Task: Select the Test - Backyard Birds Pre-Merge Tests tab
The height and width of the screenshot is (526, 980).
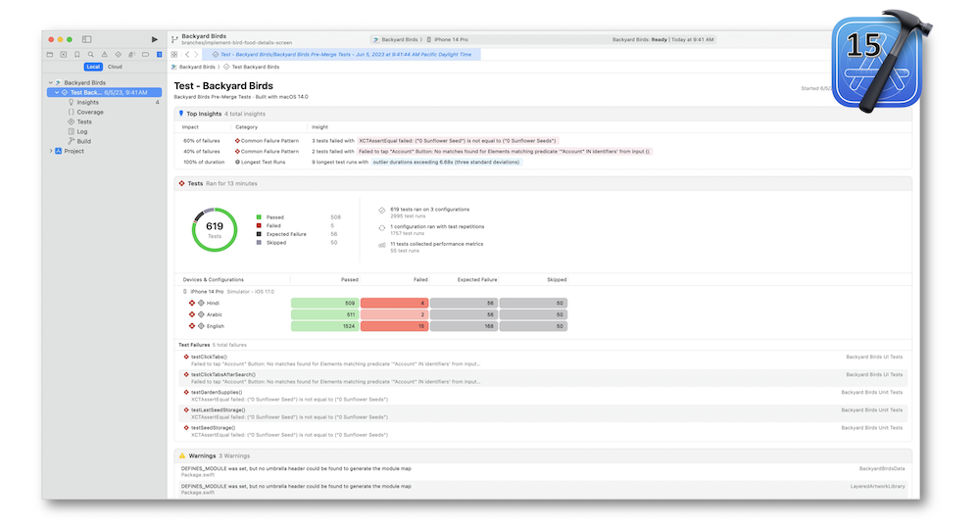Action: (x=342, y=55)
